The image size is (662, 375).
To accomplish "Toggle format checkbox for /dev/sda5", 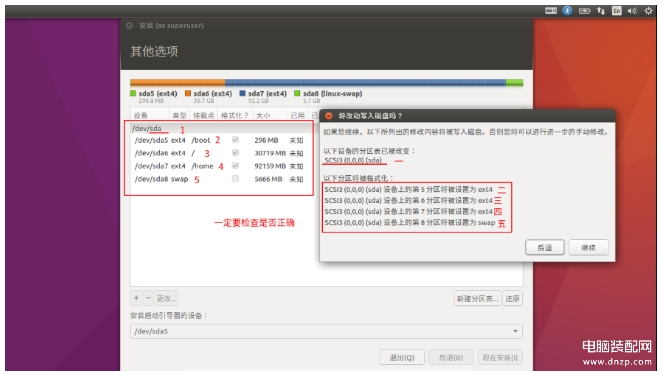I will [x=235, y=140].
